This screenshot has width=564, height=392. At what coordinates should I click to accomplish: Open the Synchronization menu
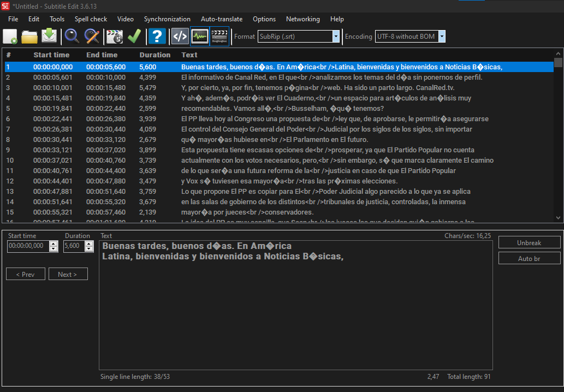167,19
